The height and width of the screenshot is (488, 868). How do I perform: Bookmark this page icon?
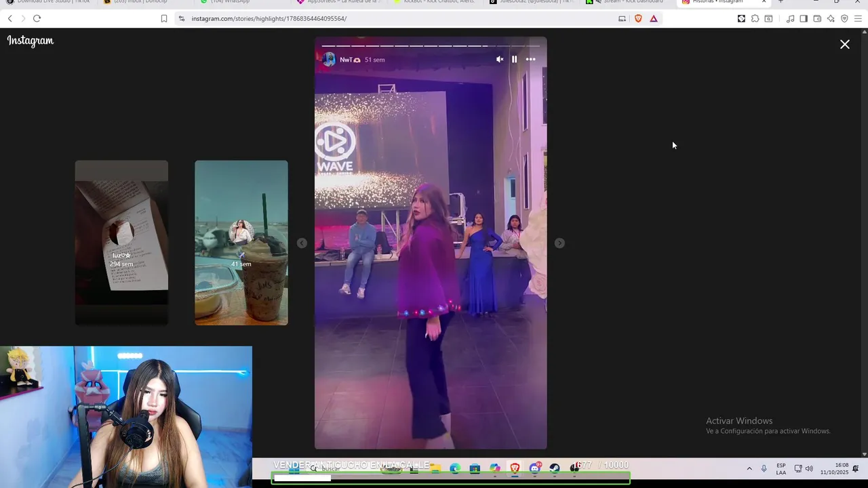[x=163, y=18]
